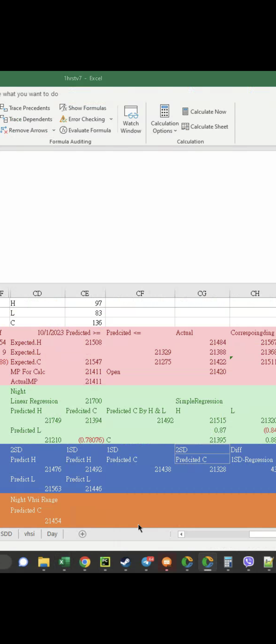This screenshot has height=644, width=276.
Task: Open the Watch Window
Action: (131, 120)
